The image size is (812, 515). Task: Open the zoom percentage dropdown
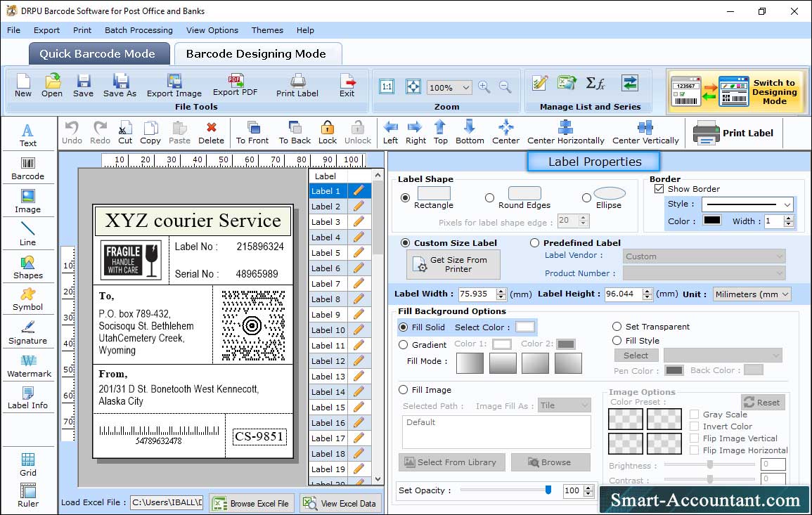[x=465, y=87]
